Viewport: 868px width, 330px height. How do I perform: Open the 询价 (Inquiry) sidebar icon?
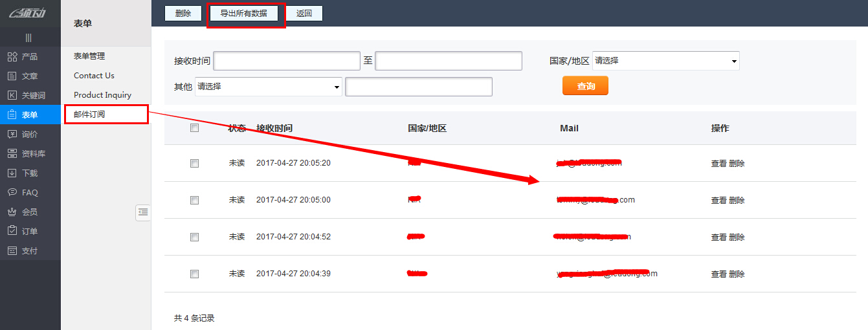[12, 135]
